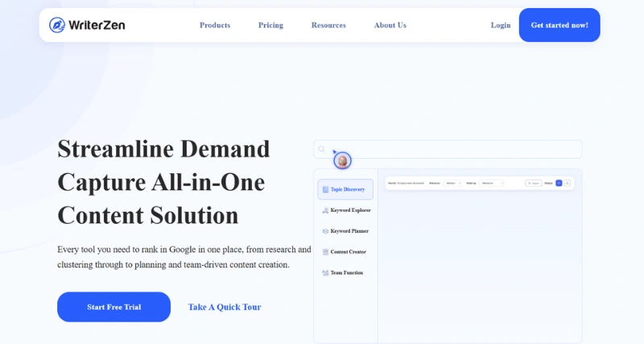
Task: Switch to the outlined display view button
Action: click(x=567, y=183)
